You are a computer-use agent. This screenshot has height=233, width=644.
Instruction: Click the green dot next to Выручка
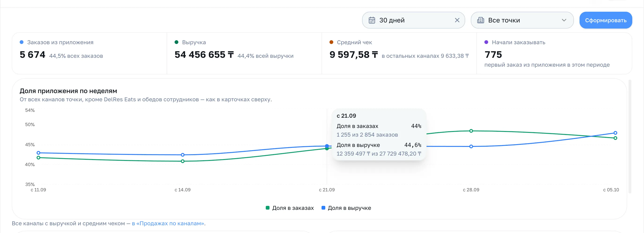pos(176,42)
